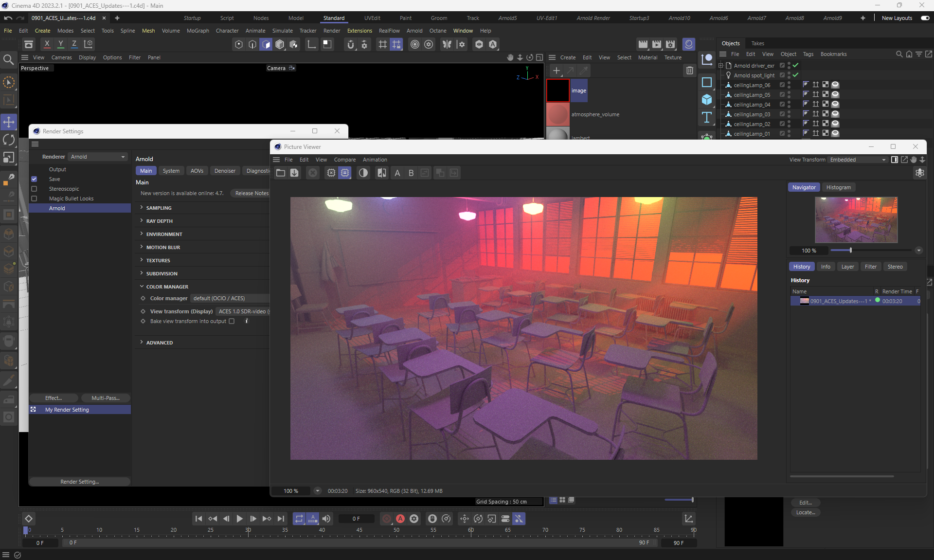Uncheck the Save render option

click(x=34, y=179)
